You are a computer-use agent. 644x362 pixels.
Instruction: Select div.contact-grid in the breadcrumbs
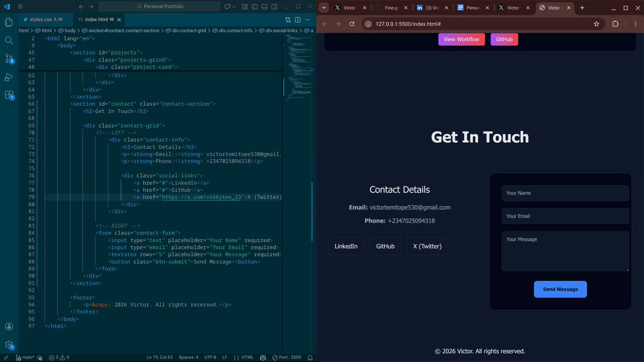click(x=186, y=31)
